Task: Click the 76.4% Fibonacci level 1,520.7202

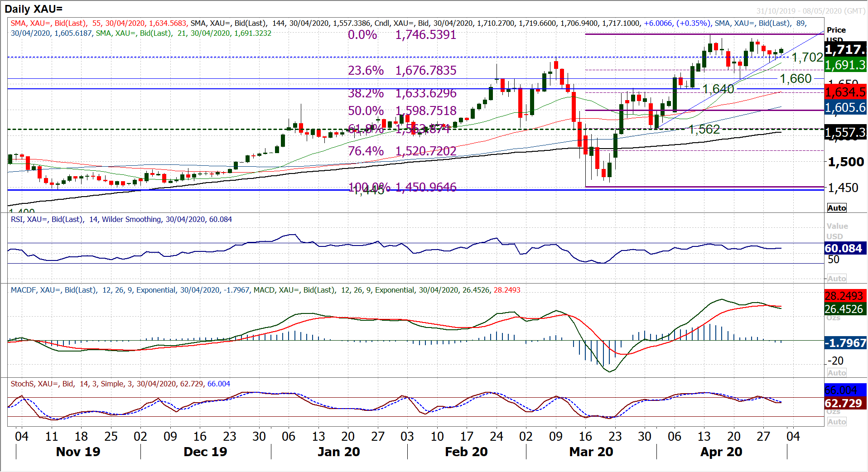Action: click(402, 151)
